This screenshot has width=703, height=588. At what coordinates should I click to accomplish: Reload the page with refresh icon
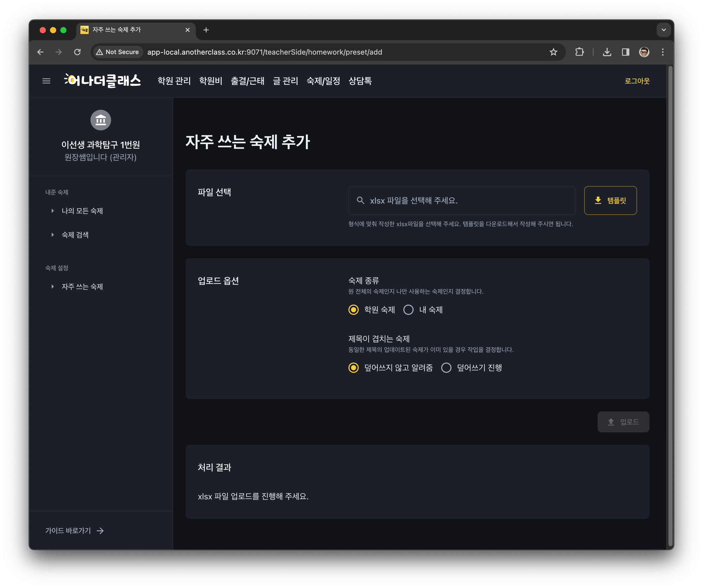coord(78,52)
